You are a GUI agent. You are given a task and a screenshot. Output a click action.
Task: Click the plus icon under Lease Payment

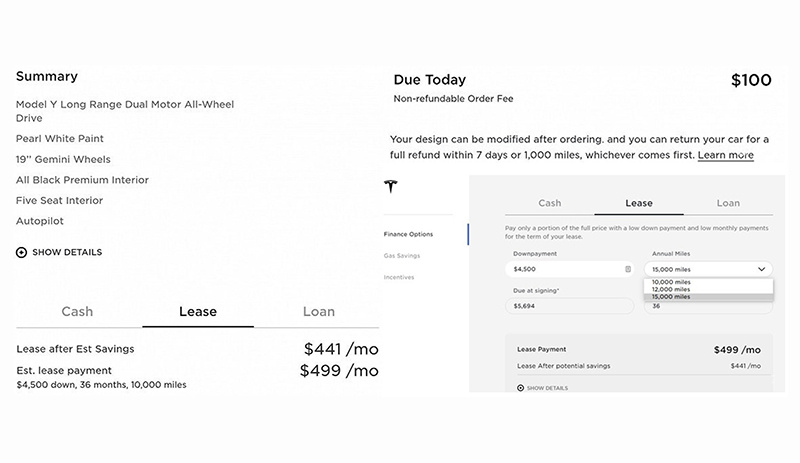click(520, 388)
